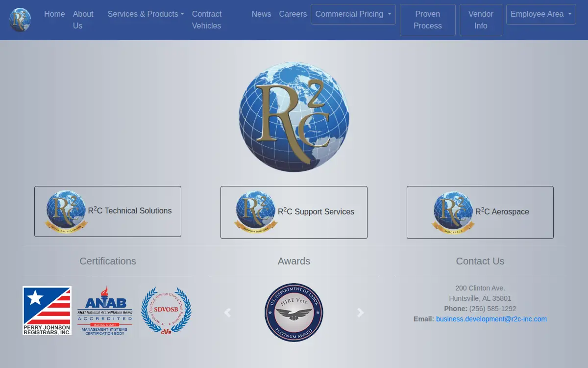
Task: Click the R2C Technical Solutions globe icon
Action: 66,211
